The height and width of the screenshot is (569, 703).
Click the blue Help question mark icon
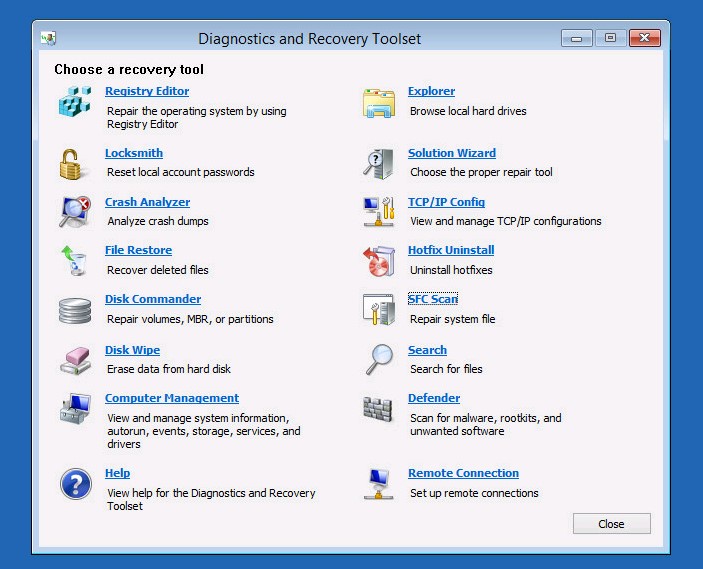[75, 484]
